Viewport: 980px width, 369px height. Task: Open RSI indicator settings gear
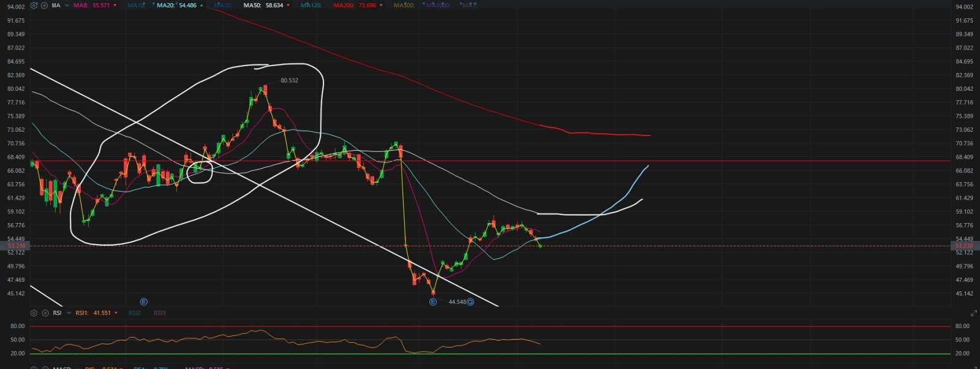click(x=34, y=313)
